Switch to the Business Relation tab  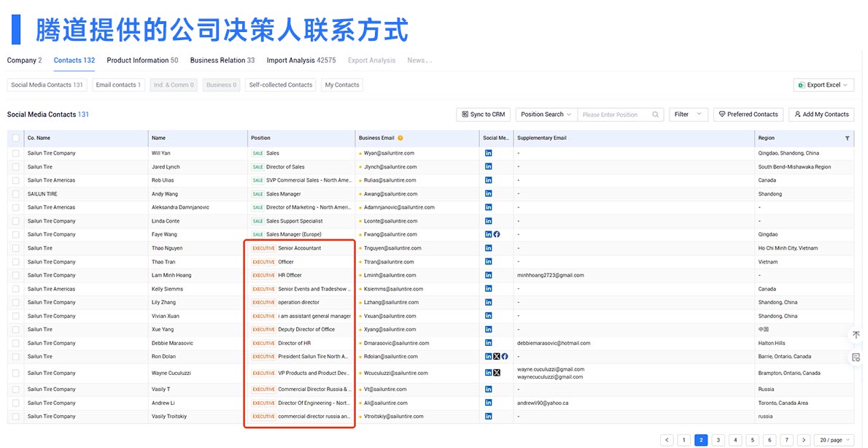pos(222,61)
